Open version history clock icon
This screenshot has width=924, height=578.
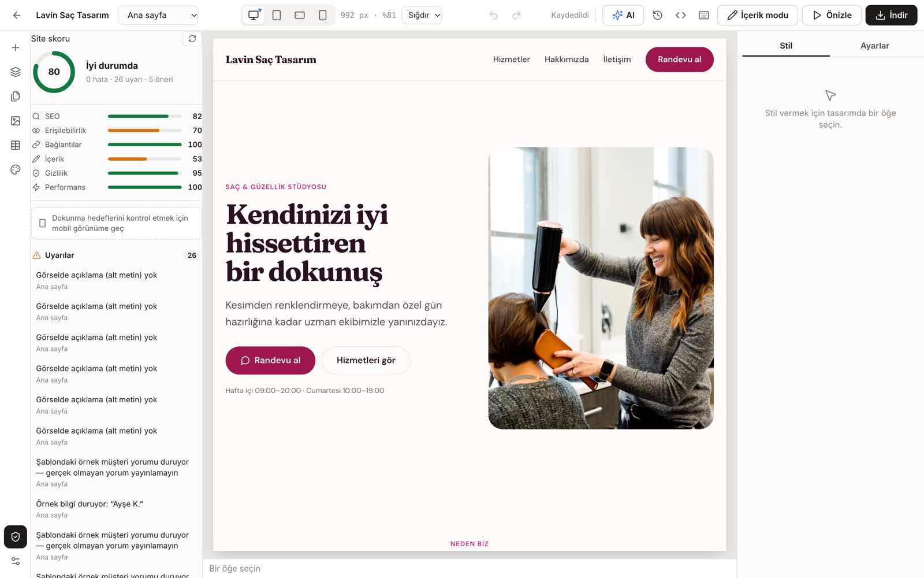click(x=657, y=15)
